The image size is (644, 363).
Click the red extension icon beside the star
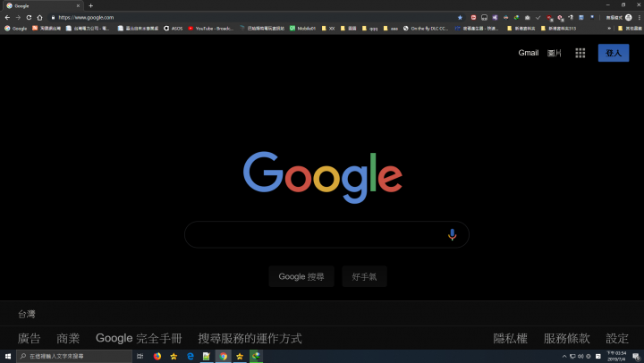click(x=473, y=17)
